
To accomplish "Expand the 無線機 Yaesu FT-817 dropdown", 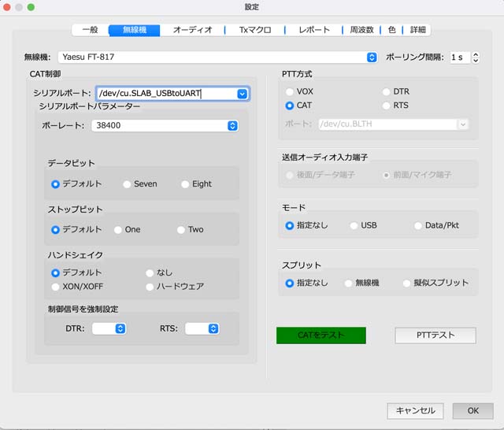I will (372, 57).
